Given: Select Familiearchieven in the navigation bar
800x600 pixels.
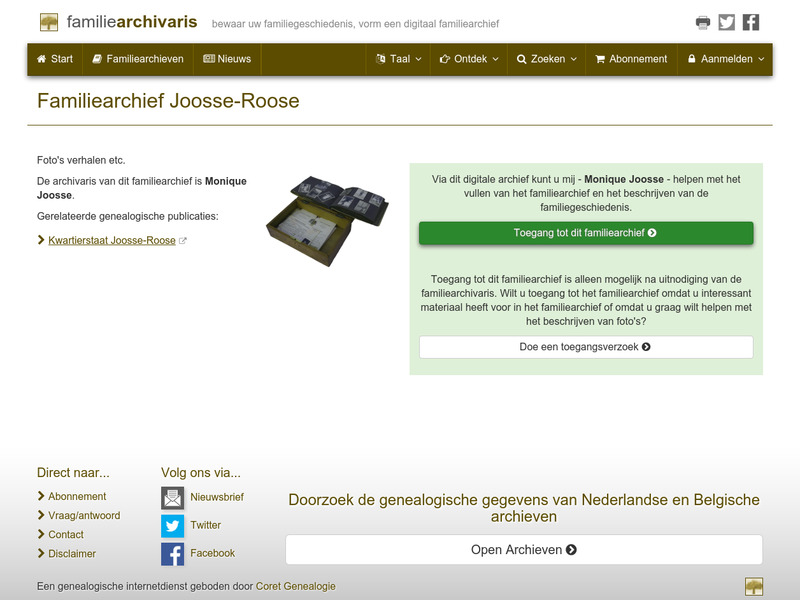Looking at the screenshot, I should pos(143,59).
